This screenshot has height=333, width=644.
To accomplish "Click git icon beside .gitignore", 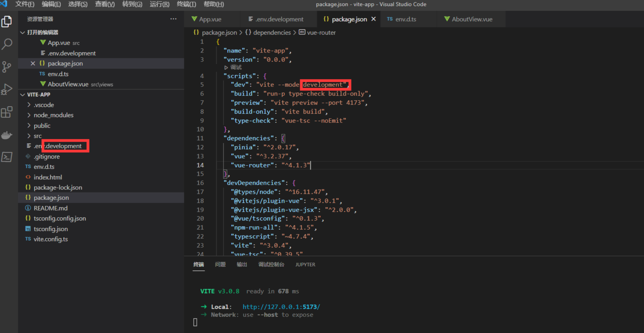I will click(28, 156).
